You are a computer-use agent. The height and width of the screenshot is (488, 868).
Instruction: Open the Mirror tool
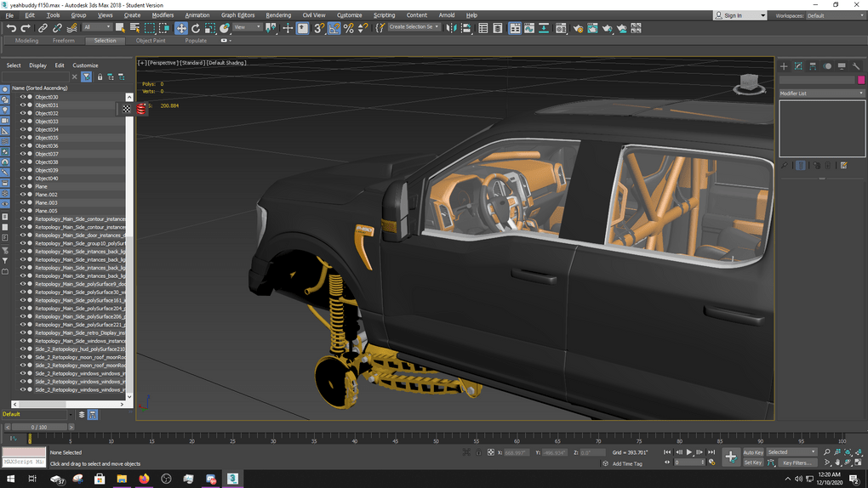click(453, 28)
